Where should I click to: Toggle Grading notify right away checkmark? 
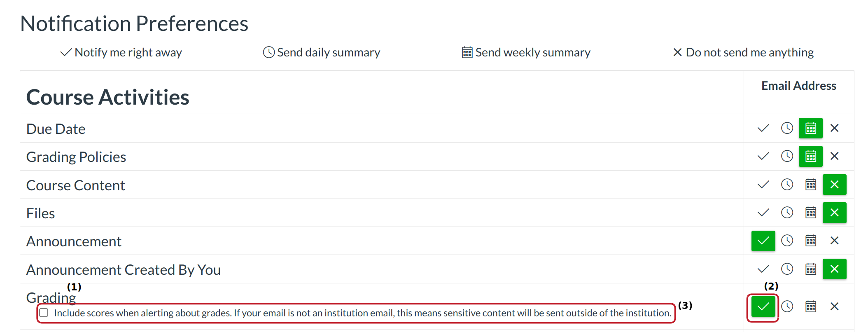(x=763, y=306)
